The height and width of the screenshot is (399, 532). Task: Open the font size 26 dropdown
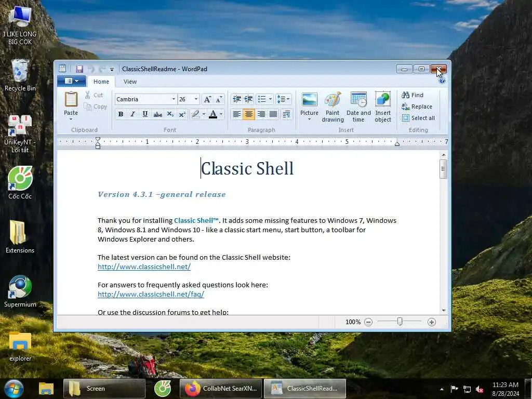196,99
